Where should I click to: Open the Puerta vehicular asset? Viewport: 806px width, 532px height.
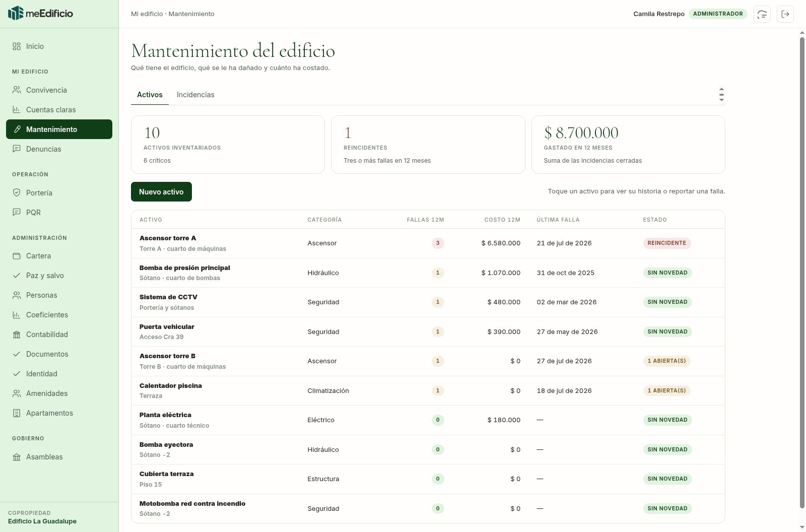click(x=428, y=332)
